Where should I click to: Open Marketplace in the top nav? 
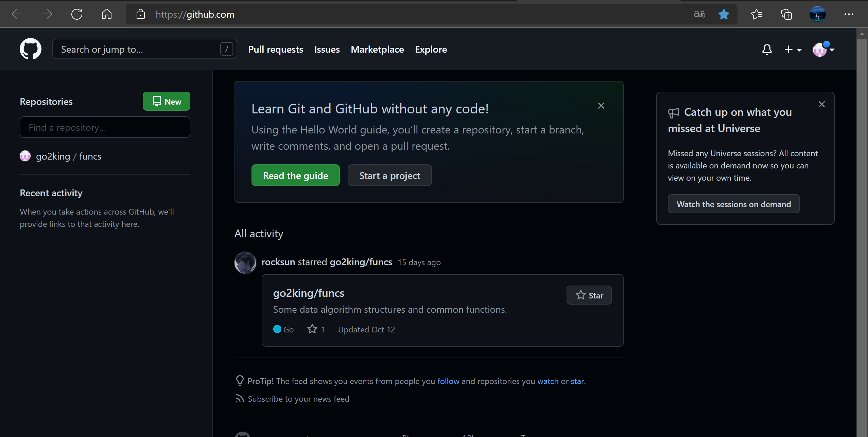(377, 50)
